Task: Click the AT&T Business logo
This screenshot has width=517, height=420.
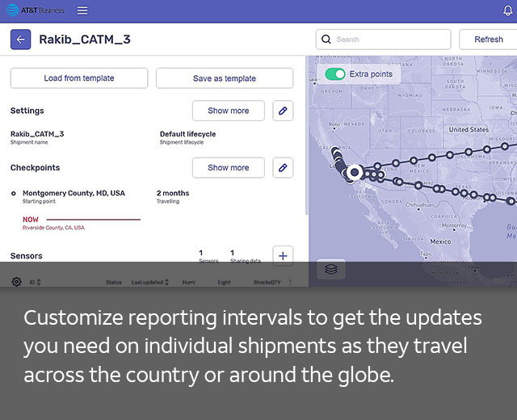Action: 38,10
